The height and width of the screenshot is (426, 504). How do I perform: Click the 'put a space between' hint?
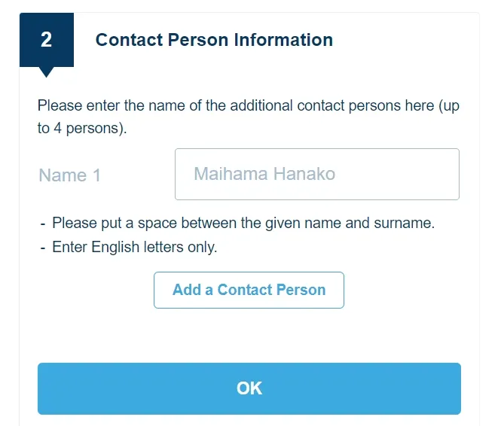[x=243, y=224]
